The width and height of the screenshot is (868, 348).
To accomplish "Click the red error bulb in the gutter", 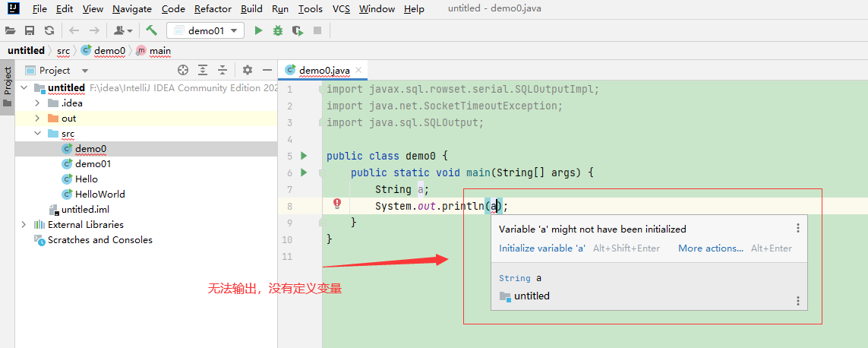I will (x=337, y=204).
